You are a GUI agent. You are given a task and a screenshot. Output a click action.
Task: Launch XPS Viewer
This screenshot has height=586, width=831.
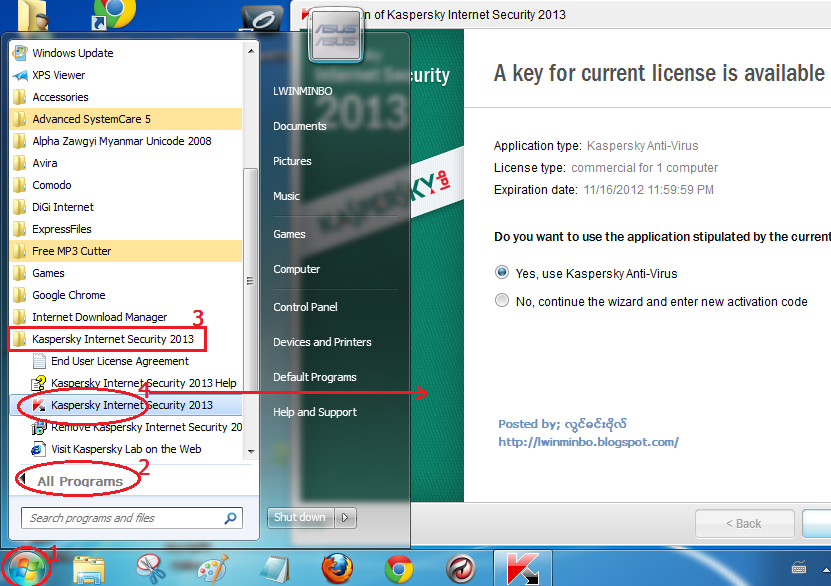[x=126, y=75]
